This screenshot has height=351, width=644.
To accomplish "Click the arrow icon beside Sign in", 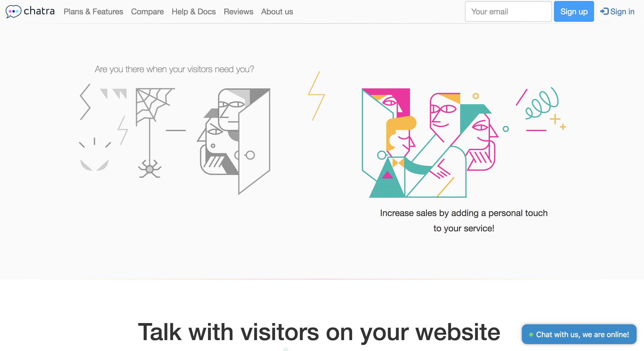I will click(x=604, y=11).
